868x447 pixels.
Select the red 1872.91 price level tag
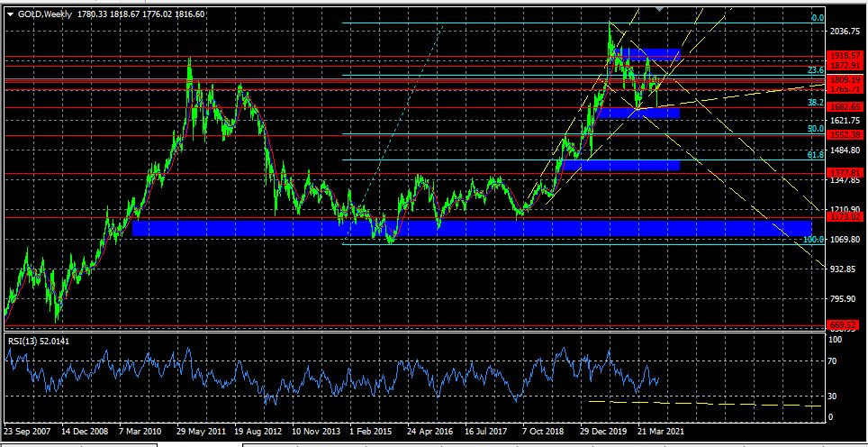[x=845, y=67]
